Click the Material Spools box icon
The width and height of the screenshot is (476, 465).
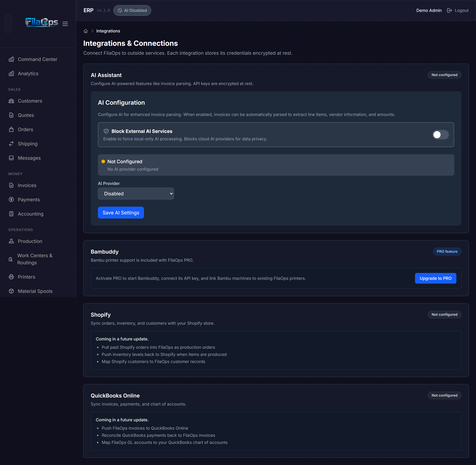pos(11,291)
